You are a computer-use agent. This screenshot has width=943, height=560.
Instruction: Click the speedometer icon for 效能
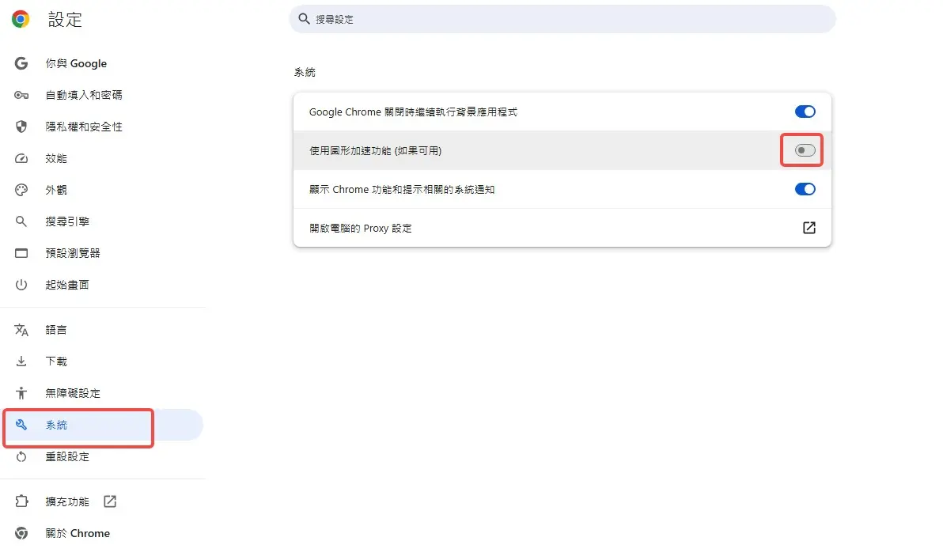pos(21,158)
